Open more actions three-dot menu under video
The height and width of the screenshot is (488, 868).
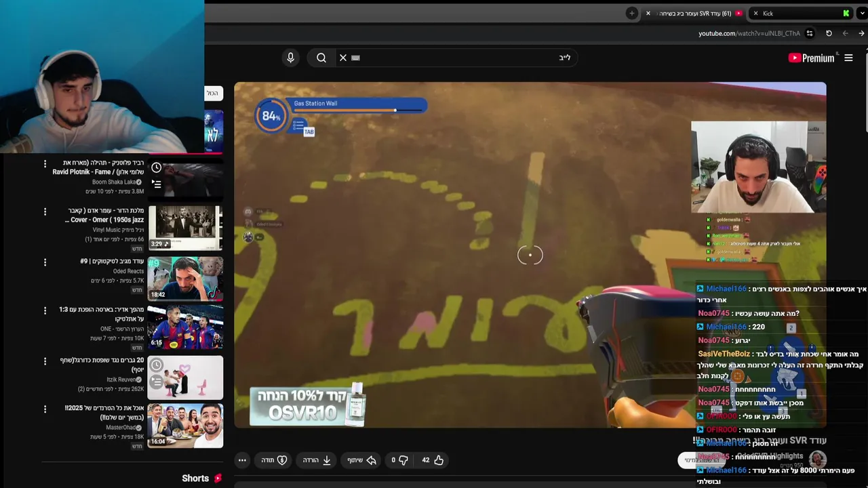tap(242, 460)
